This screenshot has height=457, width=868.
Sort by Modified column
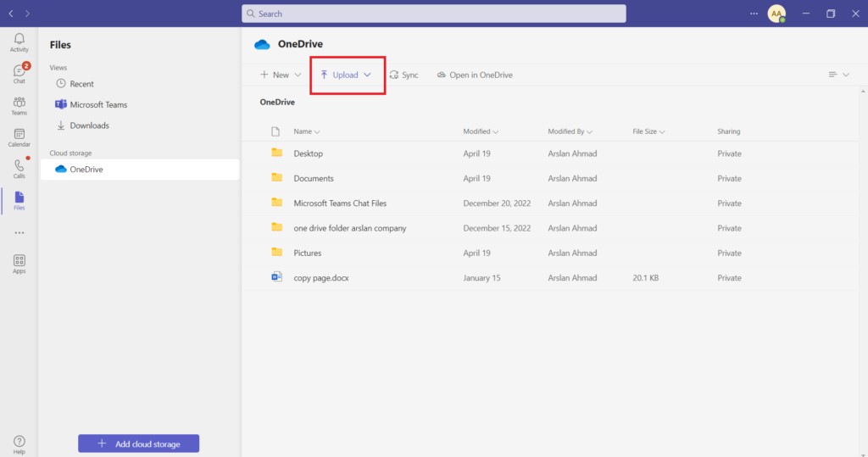(x=481, y=131)
